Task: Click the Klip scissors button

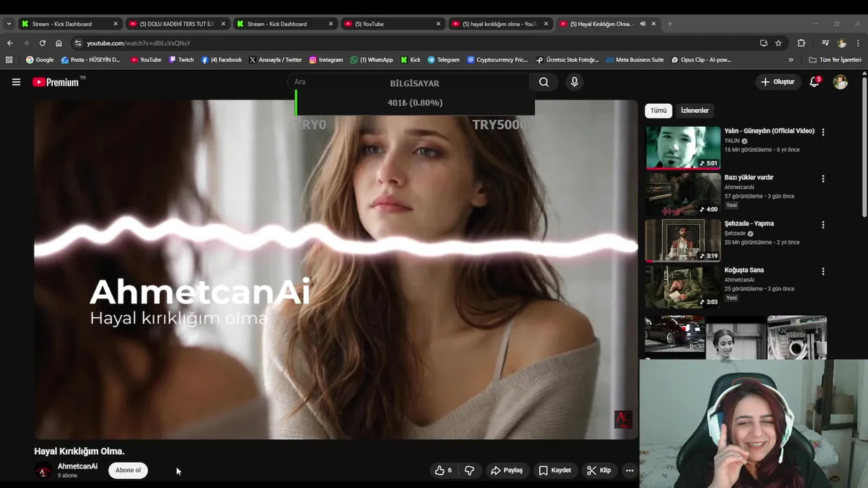Action: click(x=599, y=470)
